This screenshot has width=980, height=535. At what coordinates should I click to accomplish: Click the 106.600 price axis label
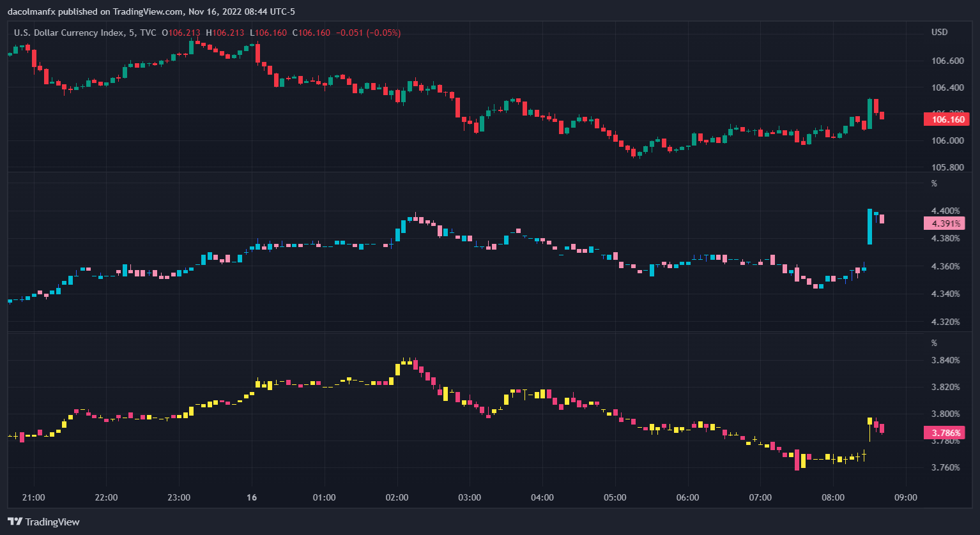947,61
